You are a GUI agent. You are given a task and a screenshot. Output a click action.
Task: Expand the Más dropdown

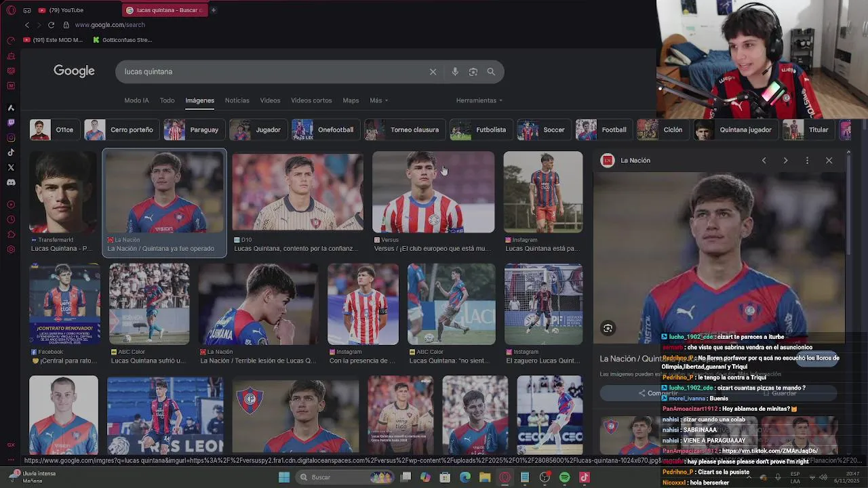[x=378, y=100]
